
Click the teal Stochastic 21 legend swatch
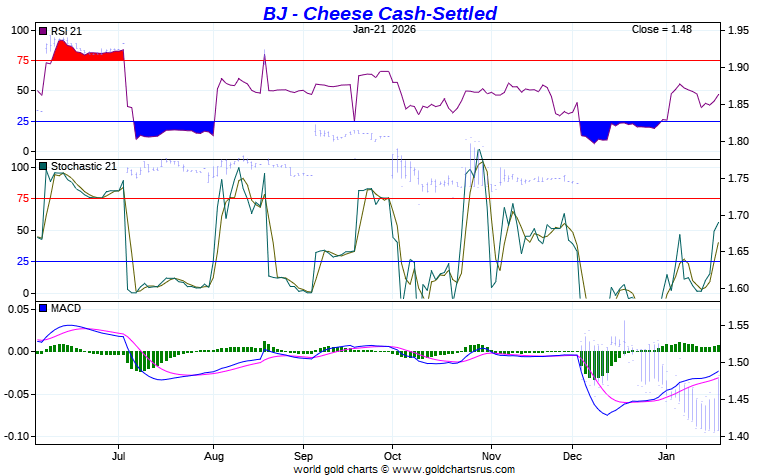pyautogui.click(x=43, y=166)
